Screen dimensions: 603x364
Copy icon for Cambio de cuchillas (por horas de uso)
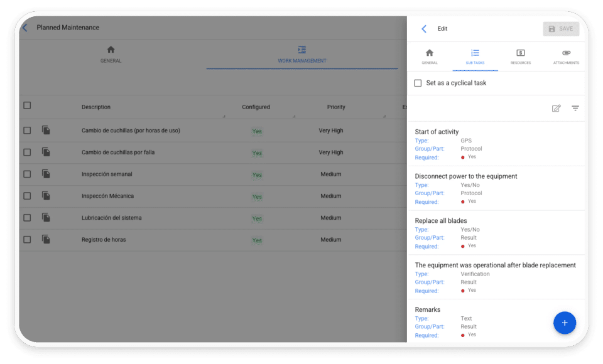pyautogui.click(x=46, y=131)
